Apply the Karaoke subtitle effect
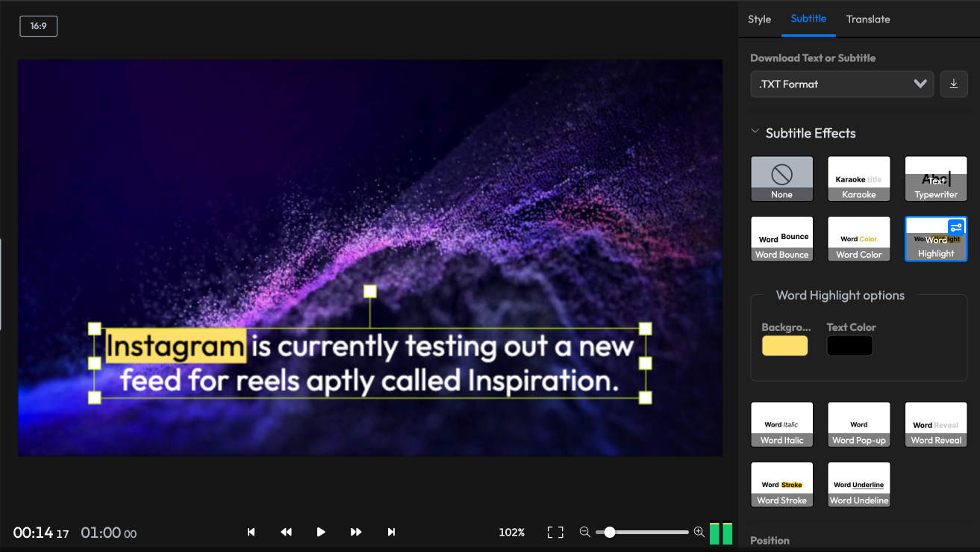This screenshot has height=552, width=980. 859,179
